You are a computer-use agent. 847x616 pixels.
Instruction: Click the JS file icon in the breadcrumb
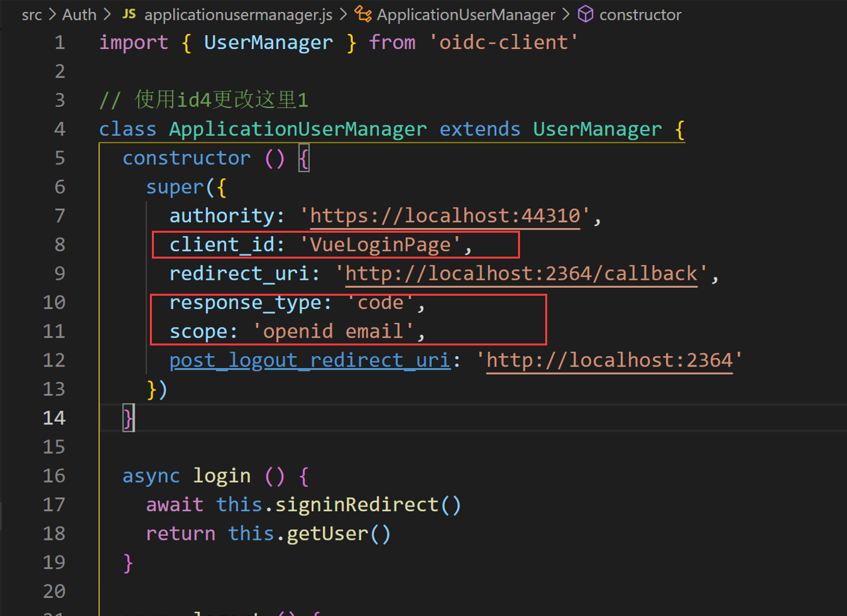pyautogui.click(x=130, y=14)
